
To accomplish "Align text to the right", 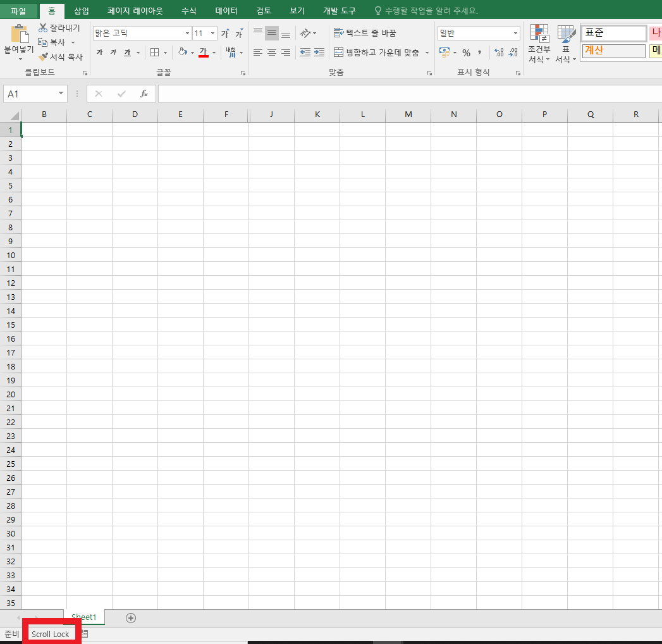I will (x=286, y=53).
